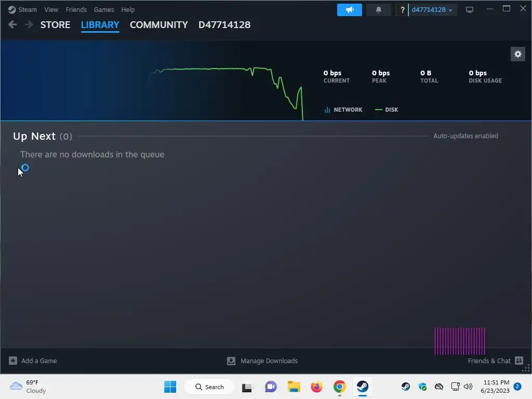Click the 0 bps PEAK stat
The width and height of the screenshot is (532, 399).
381,76
